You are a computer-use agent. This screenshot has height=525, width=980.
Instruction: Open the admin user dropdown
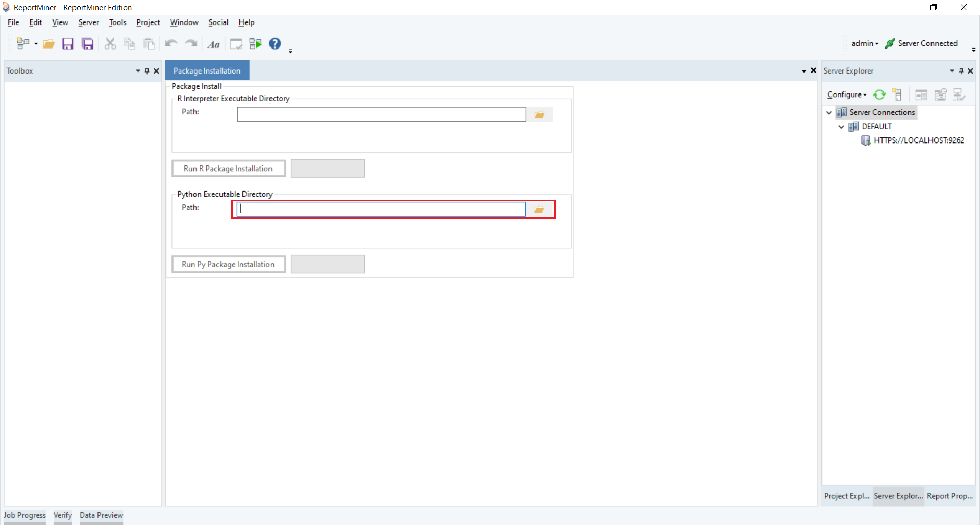[x=865, y=43]
